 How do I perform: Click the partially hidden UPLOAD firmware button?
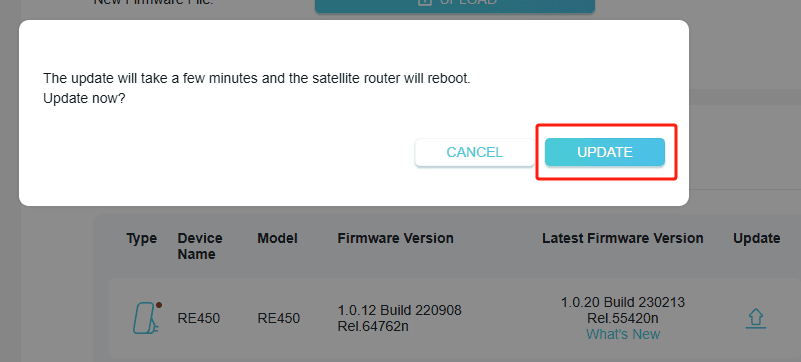click(455, 6)
